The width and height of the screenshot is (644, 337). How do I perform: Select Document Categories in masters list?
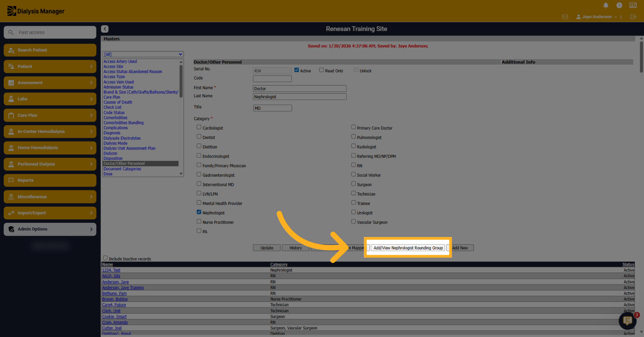pos(122,169)
